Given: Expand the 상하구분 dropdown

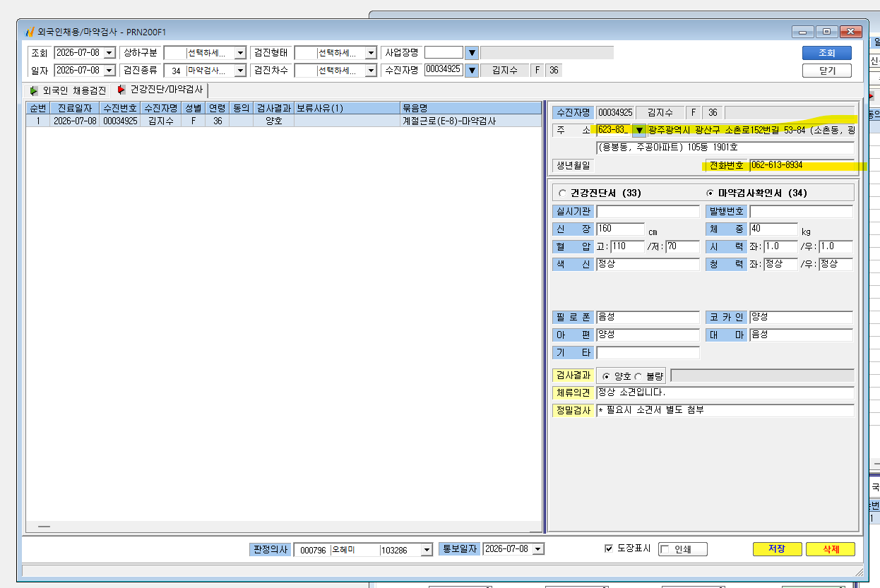Looking at the screenshot, I should tap(240, 53).
